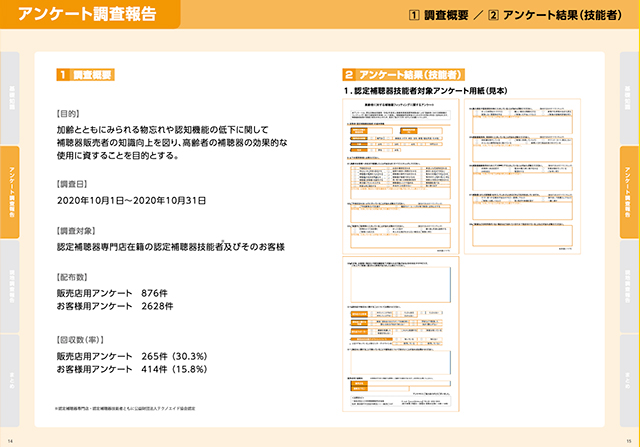This screenshot has width=640, height=447.
Task: Select the orange アンケート調査報告 side tab on page 14
Action: 9,192
